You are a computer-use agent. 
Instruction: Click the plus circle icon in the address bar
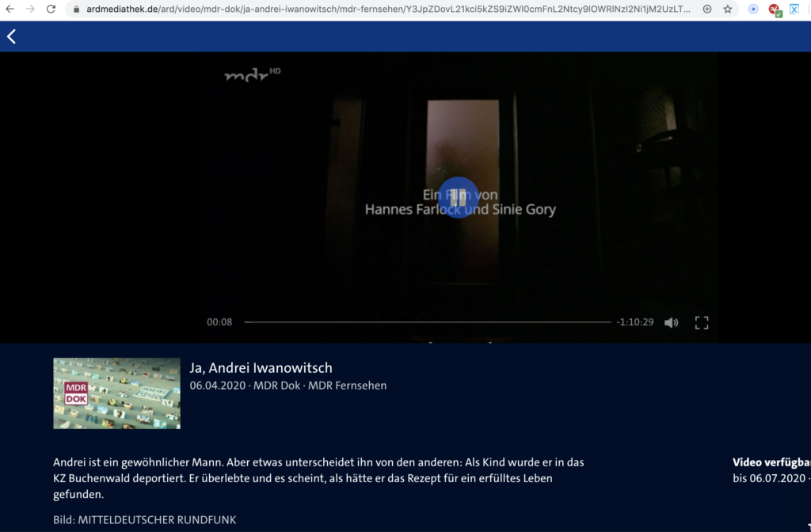pyautogui.click(x=707, y=9)
